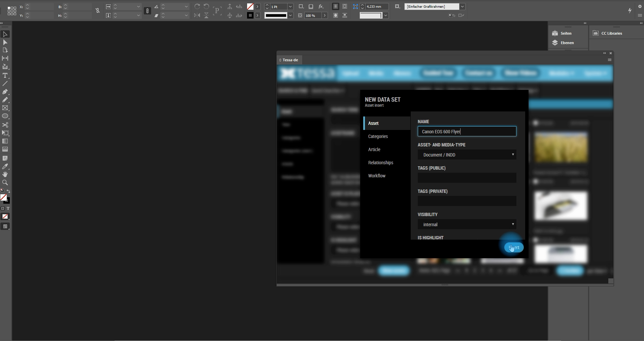The width and height of the screenshot is (644, 341).
Task: Open the Workflow section
Action: pos(377,176)
